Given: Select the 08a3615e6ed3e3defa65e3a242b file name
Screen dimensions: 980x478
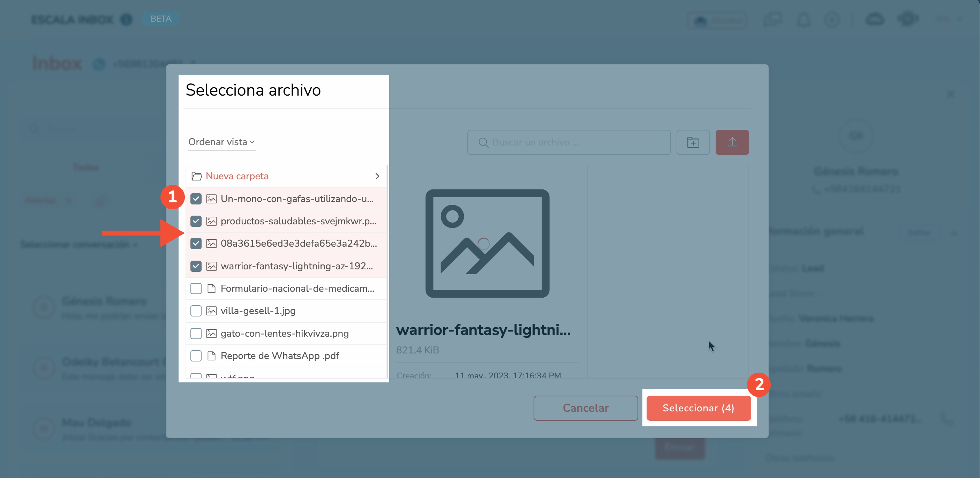Looking at the screenshot, I should (299, 244).
